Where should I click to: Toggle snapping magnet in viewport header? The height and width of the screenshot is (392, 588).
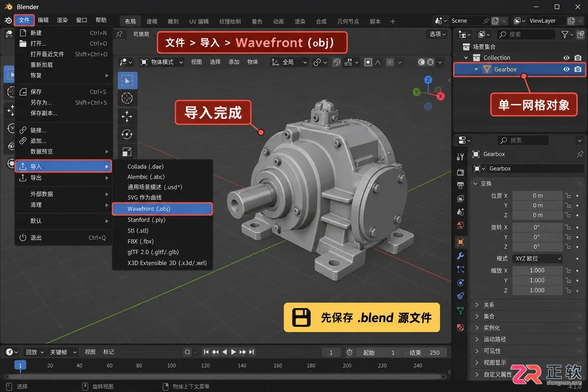point(336,62)
